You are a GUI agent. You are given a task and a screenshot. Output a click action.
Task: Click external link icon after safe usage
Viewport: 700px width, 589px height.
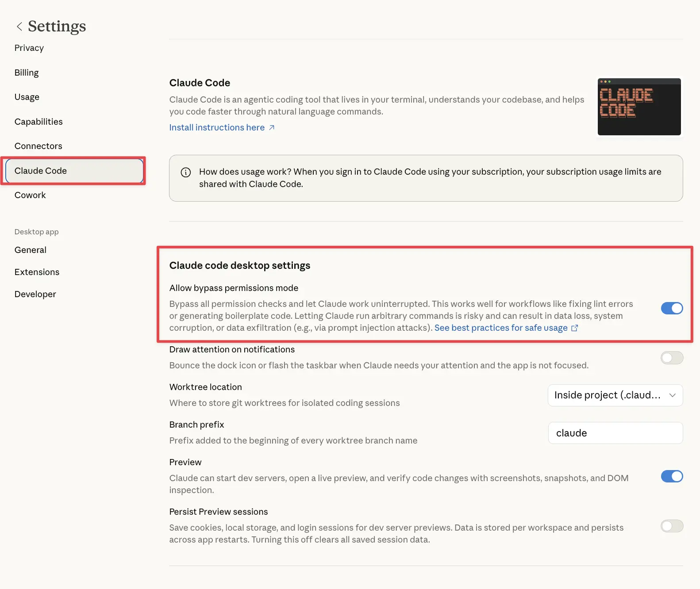[x=574, y=328]
